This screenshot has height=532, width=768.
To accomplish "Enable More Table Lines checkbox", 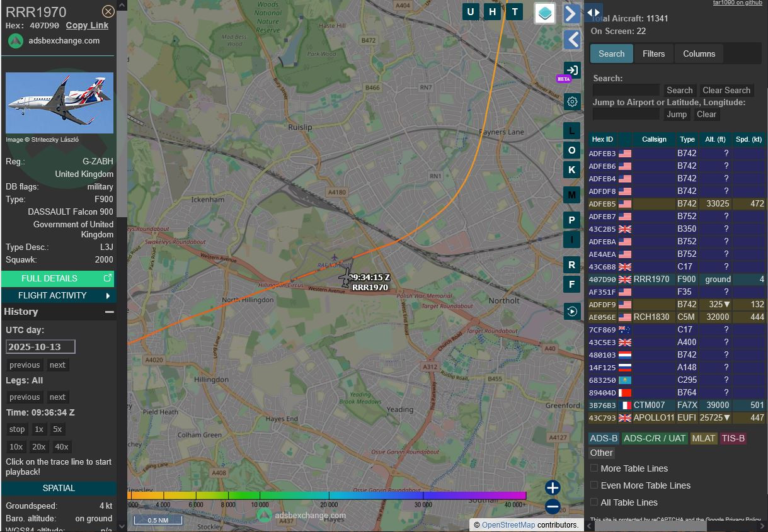I will tap(594, 468).
